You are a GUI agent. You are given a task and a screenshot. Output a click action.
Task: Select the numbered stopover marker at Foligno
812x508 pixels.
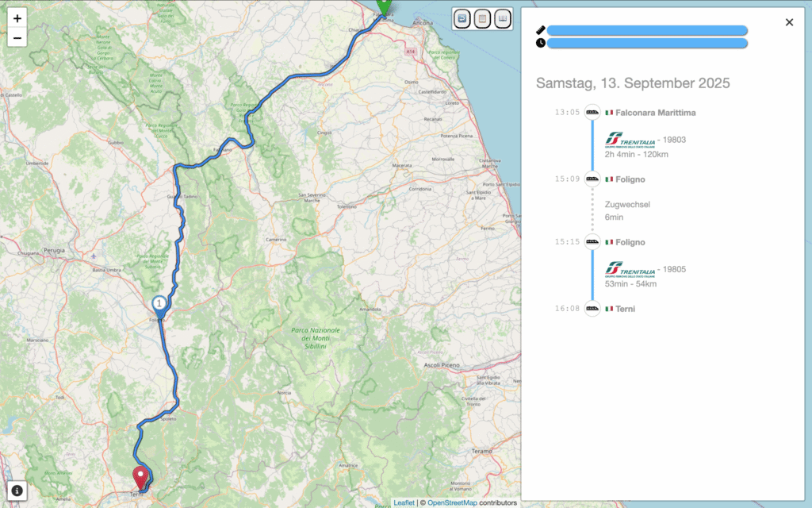point(159,305)
